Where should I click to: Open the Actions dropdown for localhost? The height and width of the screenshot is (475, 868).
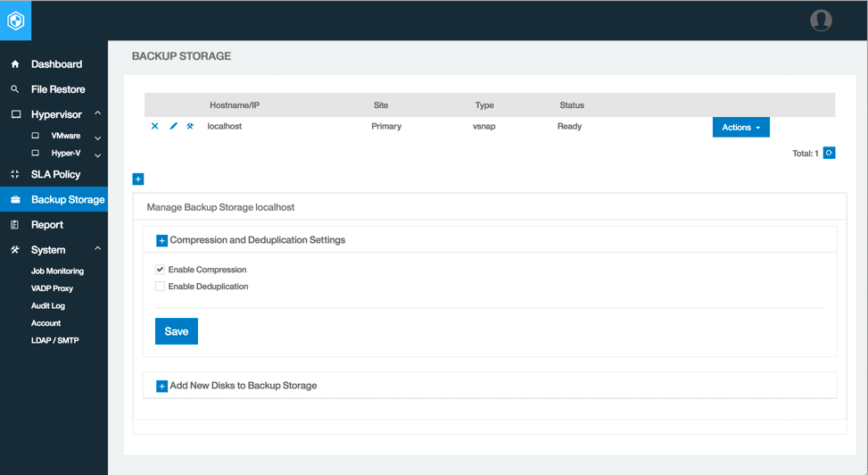click(740, 127)
